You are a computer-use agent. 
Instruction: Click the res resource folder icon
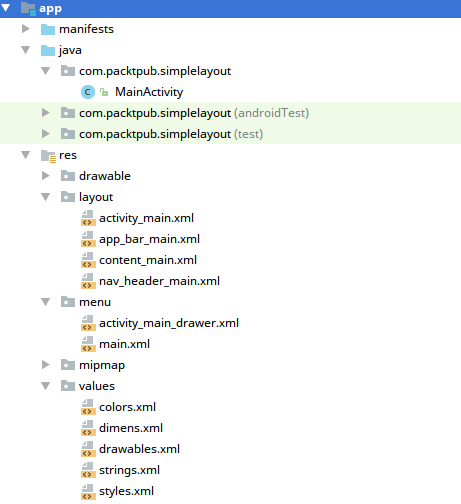48,156
